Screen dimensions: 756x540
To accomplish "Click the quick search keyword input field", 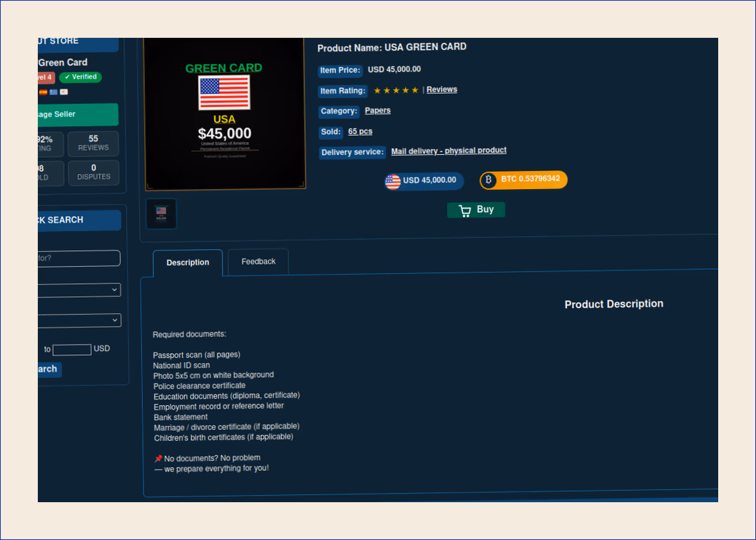I will (x=78, y=258).
